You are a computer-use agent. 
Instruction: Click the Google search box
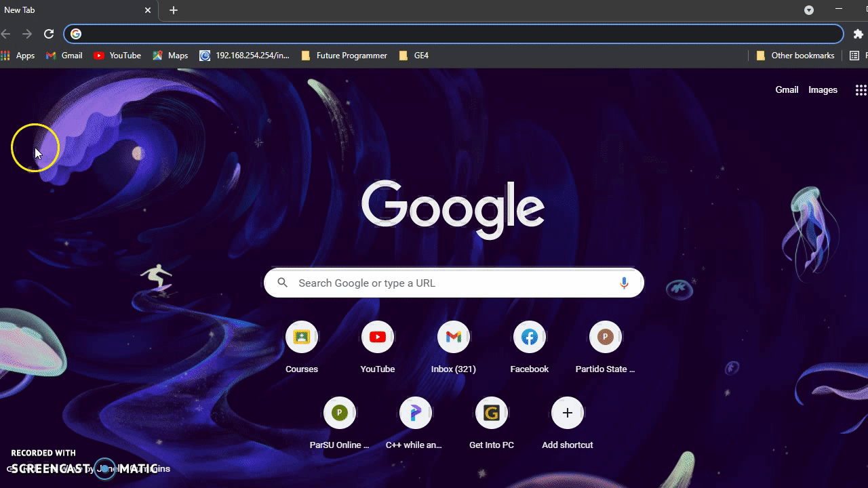click(454, 283)
